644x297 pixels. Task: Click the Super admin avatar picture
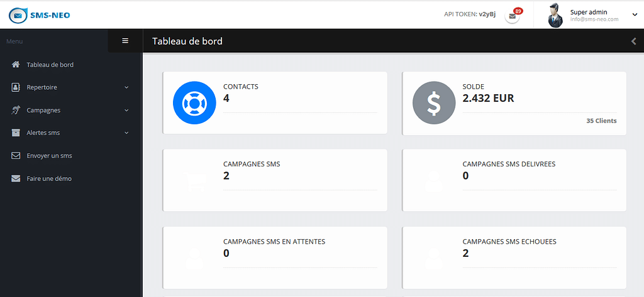point(554,15)
